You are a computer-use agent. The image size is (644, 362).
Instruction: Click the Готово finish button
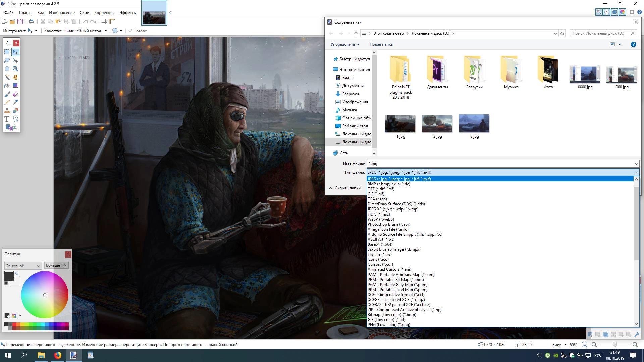138,31
